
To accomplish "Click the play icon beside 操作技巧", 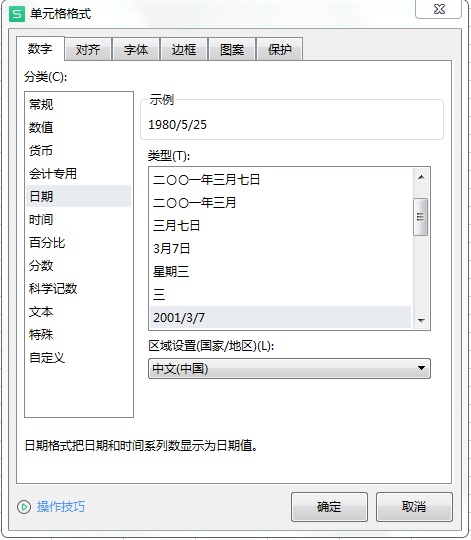I will coord(24,507).
